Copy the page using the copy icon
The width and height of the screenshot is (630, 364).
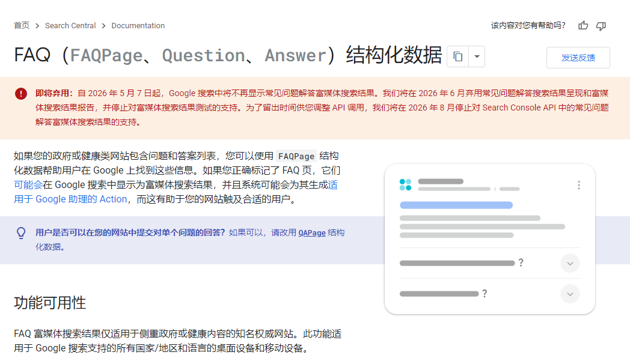click(457, 56)
